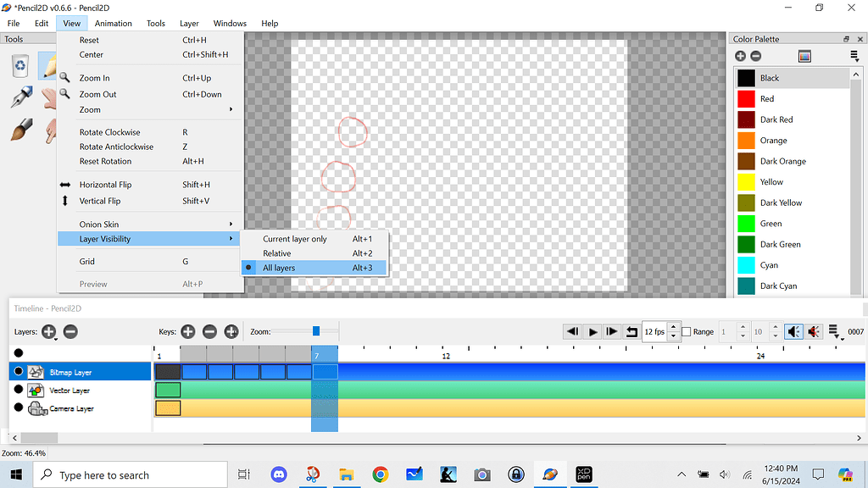
Task: Open Google Chrome from the taskbar
Action: point(381,474)
